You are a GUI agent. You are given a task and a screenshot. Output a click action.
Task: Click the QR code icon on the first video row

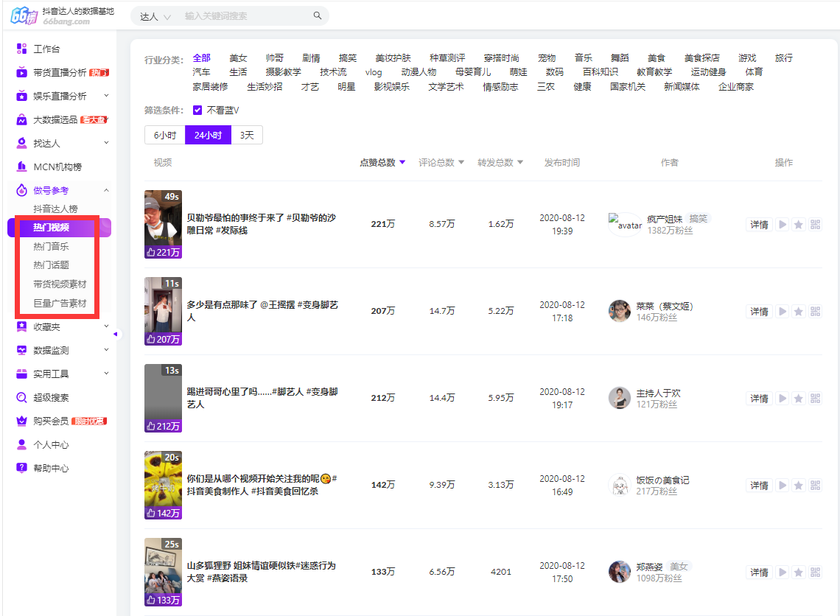815,225
